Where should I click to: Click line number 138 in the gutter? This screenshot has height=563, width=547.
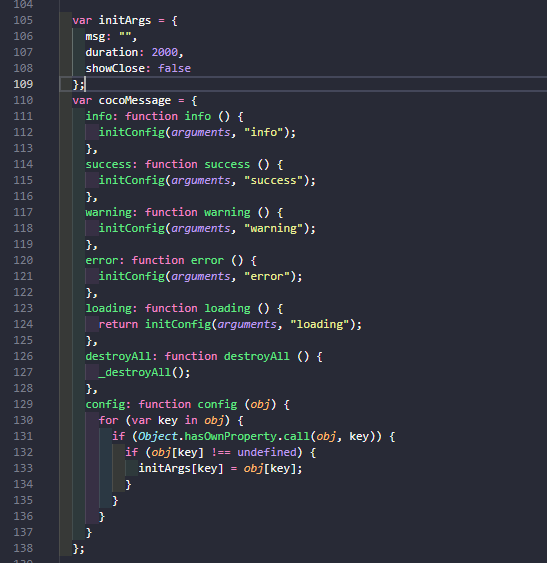(23, 548)
